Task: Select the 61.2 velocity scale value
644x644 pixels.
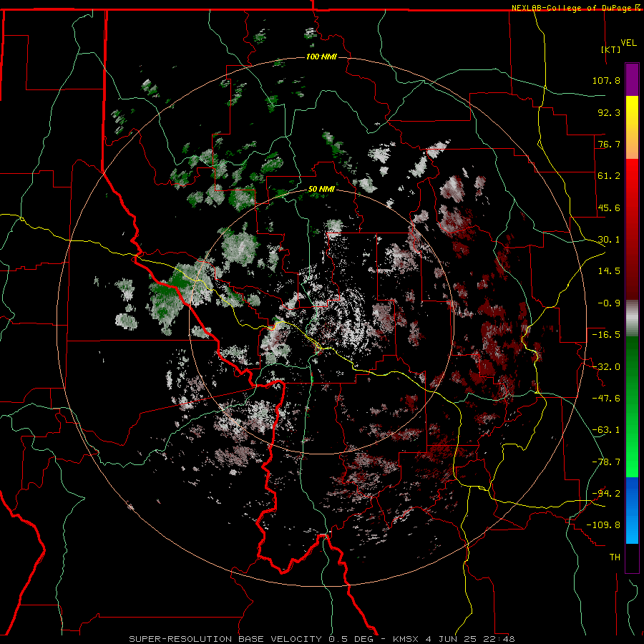Action: coord(609,176)
